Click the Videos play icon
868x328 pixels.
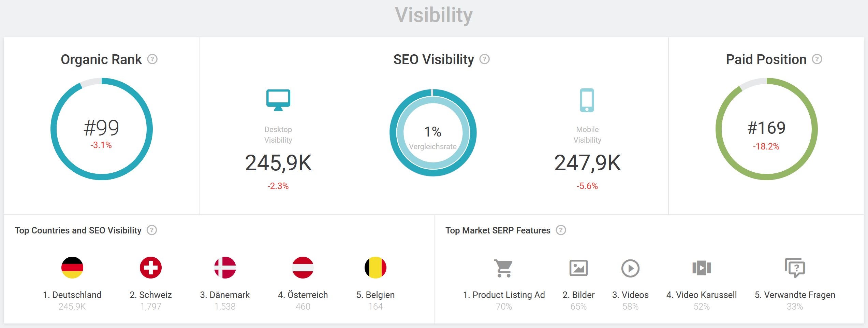[630, 268]
